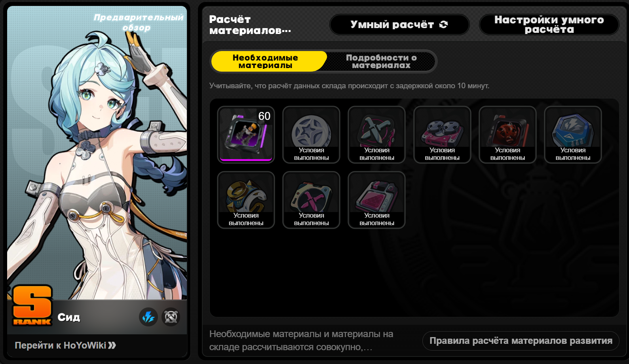Open the Подробности о материалах tab

(381, 61)
